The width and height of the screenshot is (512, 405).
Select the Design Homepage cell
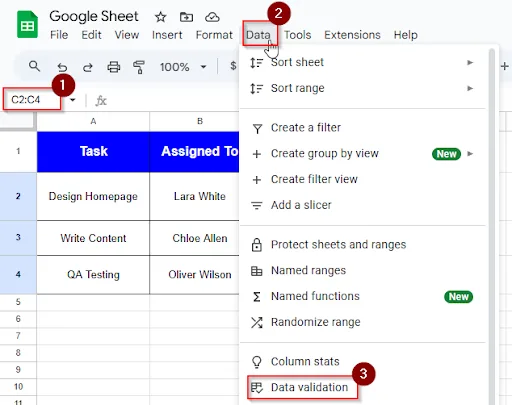[93, 196]
